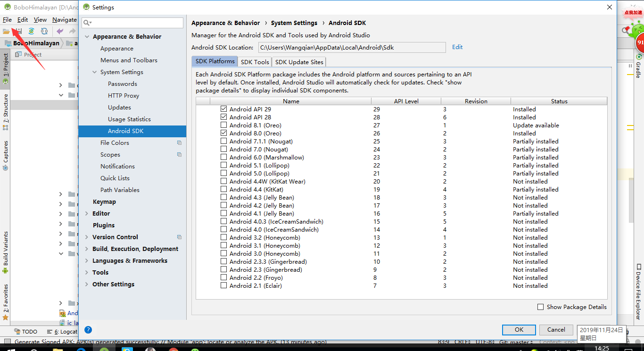Screen dimensions: 644x351
Task: Click the green circular sync icon in toolbar
Action: coord(31,31)
